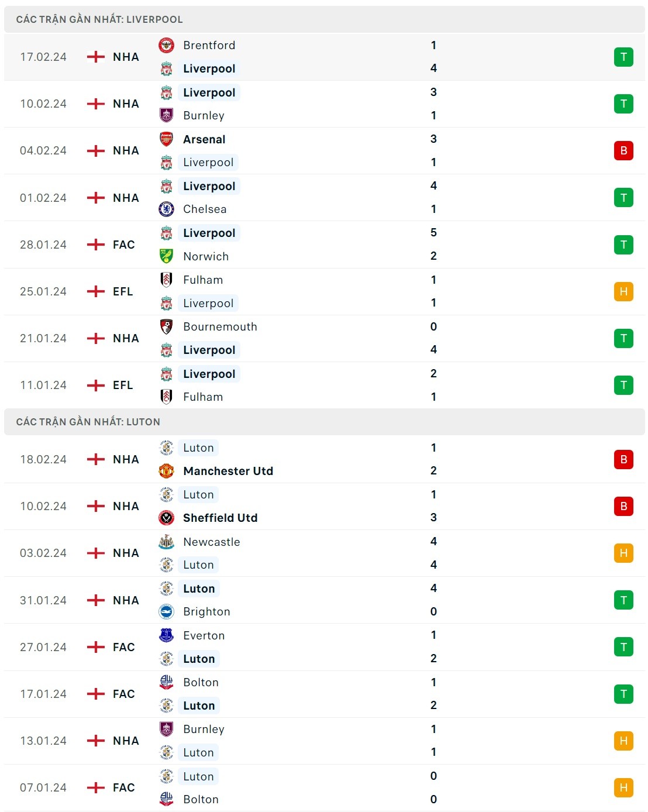Click the Everton club crest icon
Screen dimensions: 648x812
167,635
